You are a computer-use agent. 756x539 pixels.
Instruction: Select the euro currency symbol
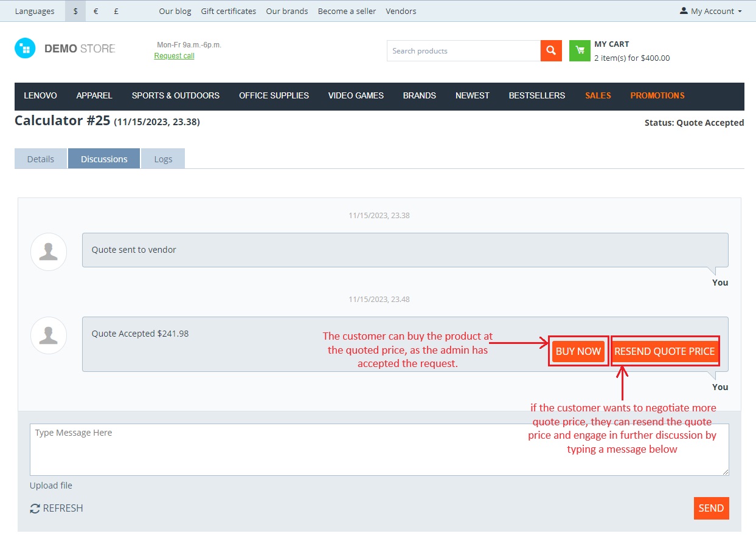[x=95, y=11]
